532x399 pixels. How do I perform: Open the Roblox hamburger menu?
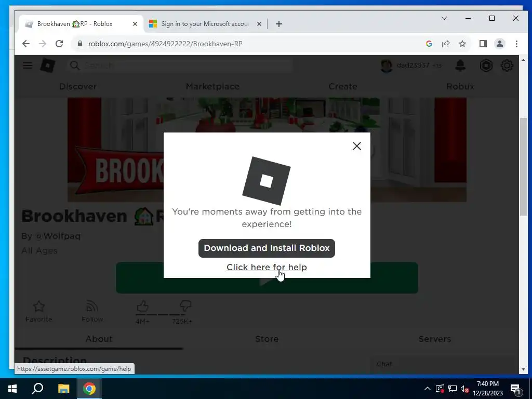[x=28, y=65]
